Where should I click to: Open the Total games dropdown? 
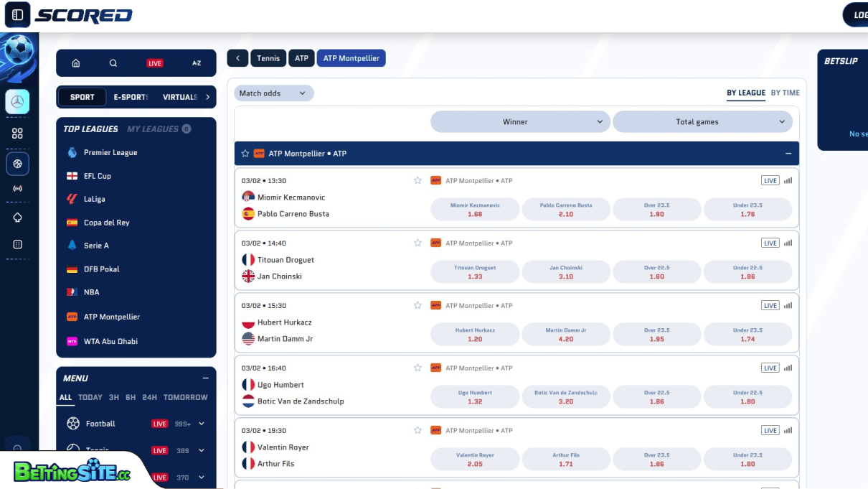point(702,121)
